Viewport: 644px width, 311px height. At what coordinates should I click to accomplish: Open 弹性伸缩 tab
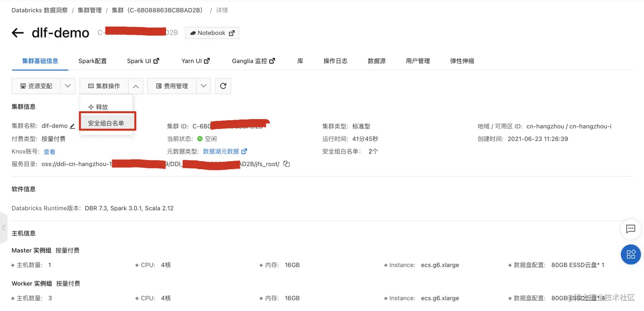click(x=462, y=61)
